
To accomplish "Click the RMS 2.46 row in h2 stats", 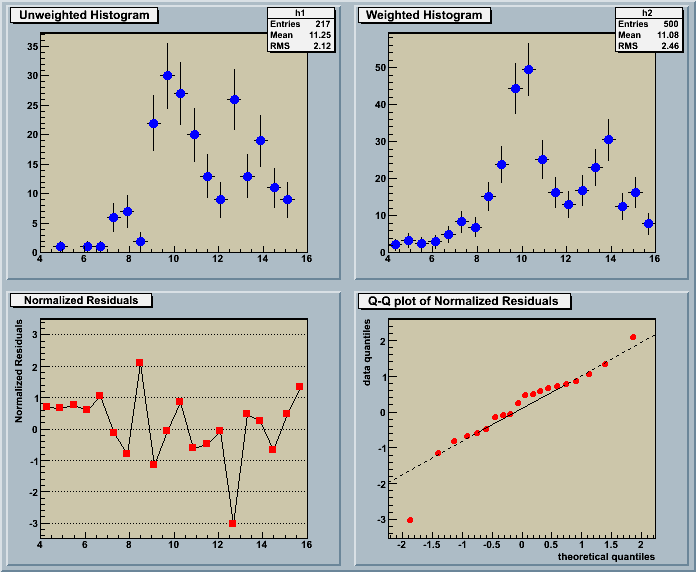I will (x=647, y=46).
